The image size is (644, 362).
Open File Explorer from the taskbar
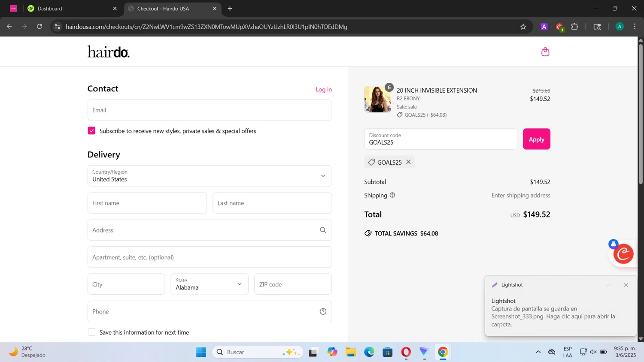(x=351, y=352)
